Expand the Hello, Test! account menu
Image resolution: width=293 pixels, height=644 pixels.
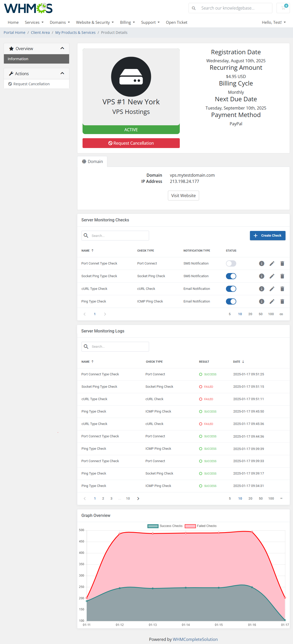[x=274, y=22]
